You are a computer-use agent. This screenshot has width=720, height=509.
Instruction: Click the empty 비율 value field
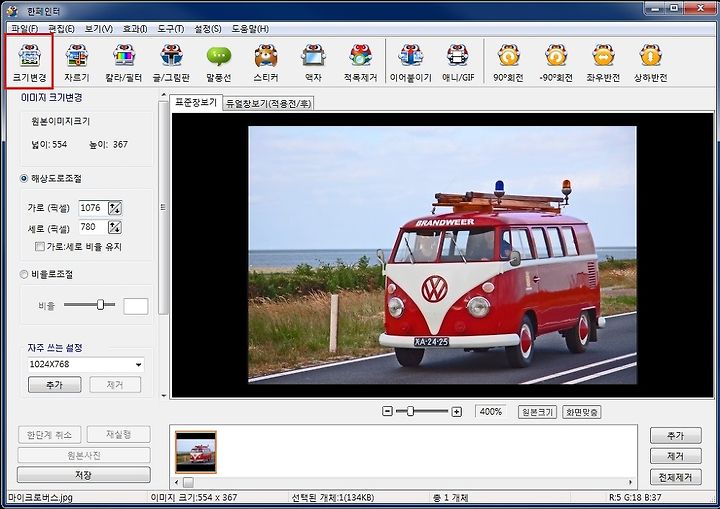click(136, 306)
